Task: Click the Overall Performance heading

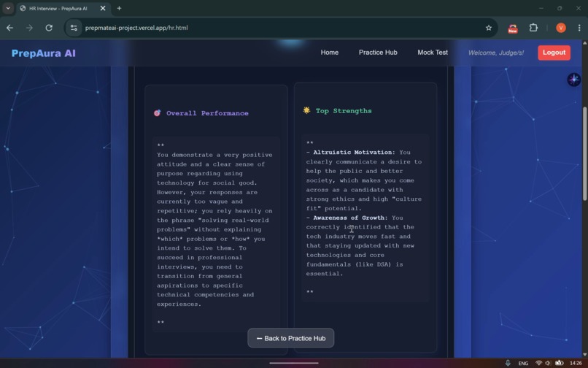Action: pyautogui.click(x=207, y=113)
